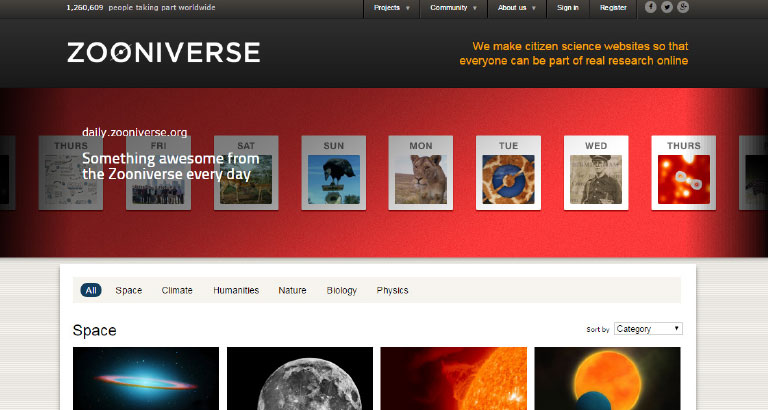This screenshot has height=410, width=768.
Task: Select the Space filter tab
Action: [x=129, y=290]
